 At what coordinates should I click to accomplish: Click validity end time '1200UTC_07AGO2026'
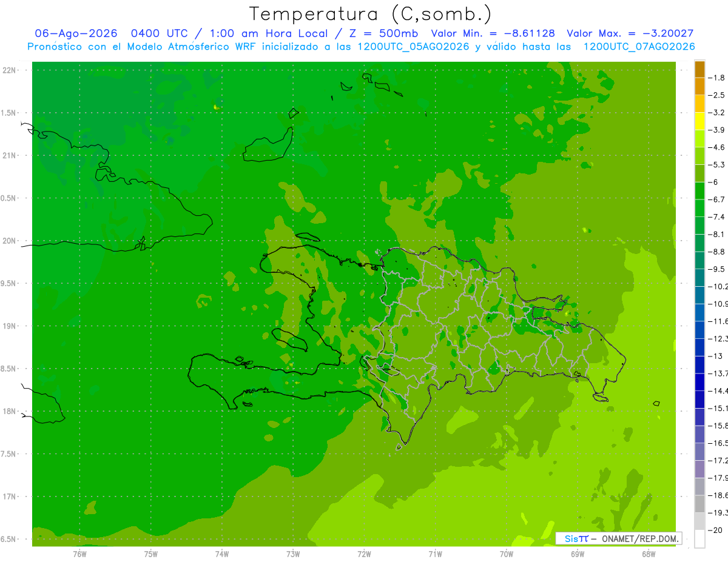[639, 47]
